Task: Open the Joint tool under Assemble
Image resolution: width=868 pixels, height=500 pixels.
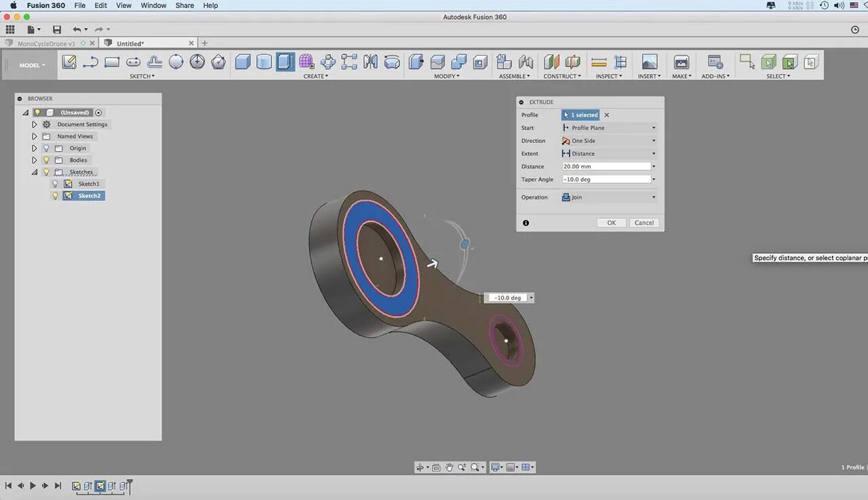Action: click(526, 62)
